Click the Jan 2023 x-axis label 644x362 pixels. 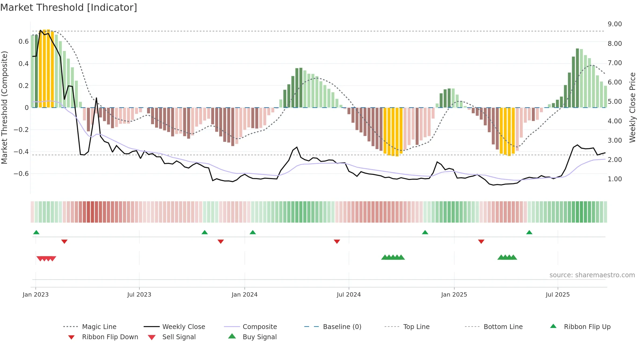(36, 294)
